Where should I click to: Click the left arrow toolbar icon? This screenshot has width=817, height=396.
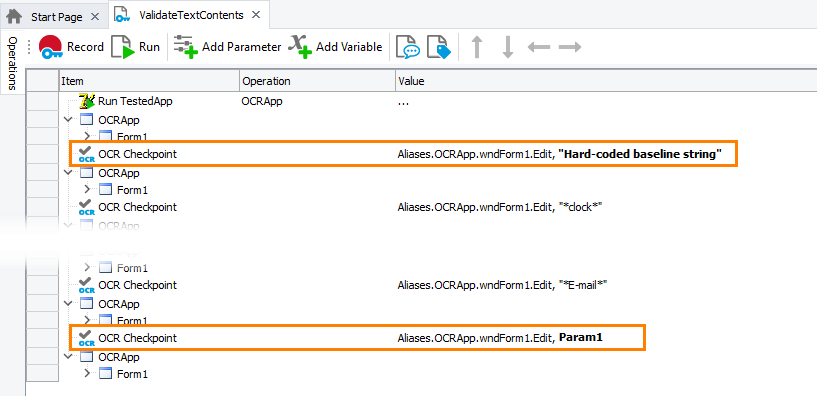coord(538,47)
